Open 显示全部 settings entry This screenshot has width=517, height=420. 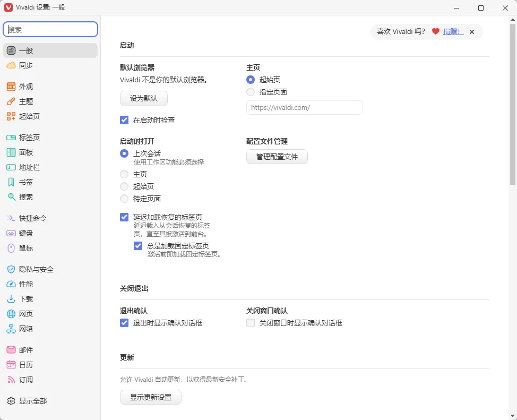click(x=50, y=401)
